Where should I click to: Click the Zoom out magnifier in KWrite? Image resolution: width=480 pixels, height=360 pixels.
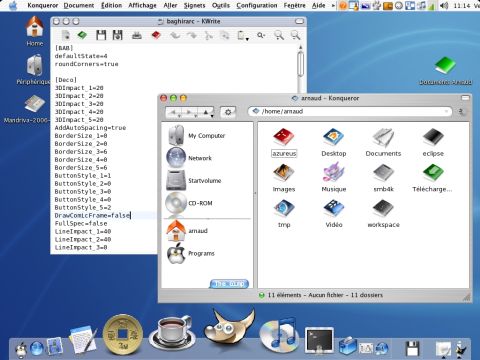(x=295, y=35)
